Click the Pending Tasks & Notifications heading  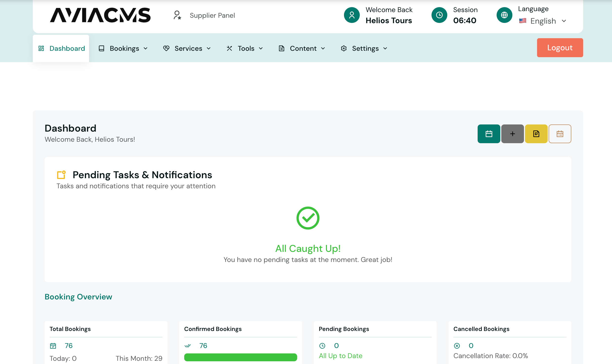pyautogui.click(x=142, y=175)
